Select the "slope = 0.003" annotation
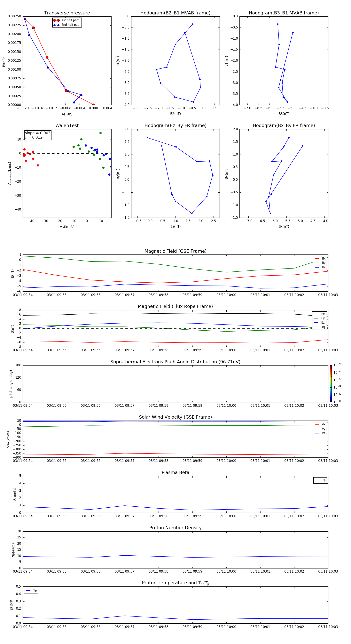The image size is (351, 644). [x=37, y=133]
